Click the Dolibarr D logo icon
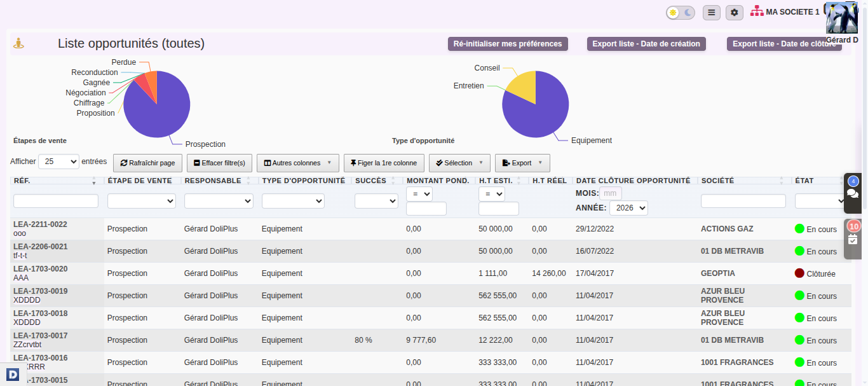Image resolution: width=868 pixels, height=386 pixels. pyautogui.click(x=13, y=375)
